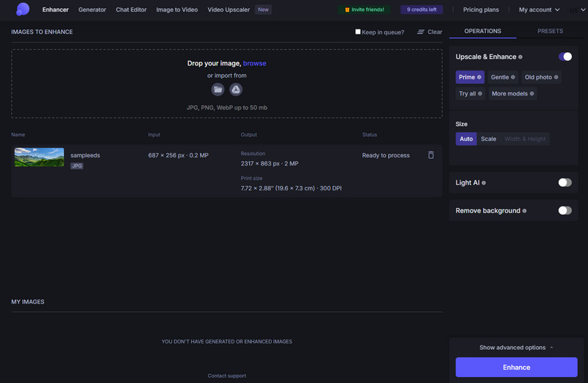This screenshot has height=383, width=588.
Task: Click the browse link
Action: [254, 63]
